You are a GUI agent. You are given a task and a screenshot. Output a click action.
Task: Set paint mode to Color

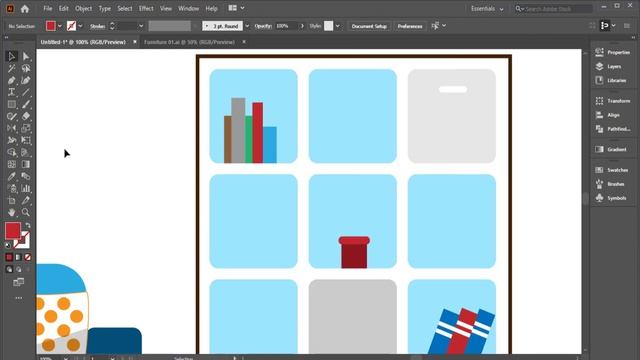point(9,257)
